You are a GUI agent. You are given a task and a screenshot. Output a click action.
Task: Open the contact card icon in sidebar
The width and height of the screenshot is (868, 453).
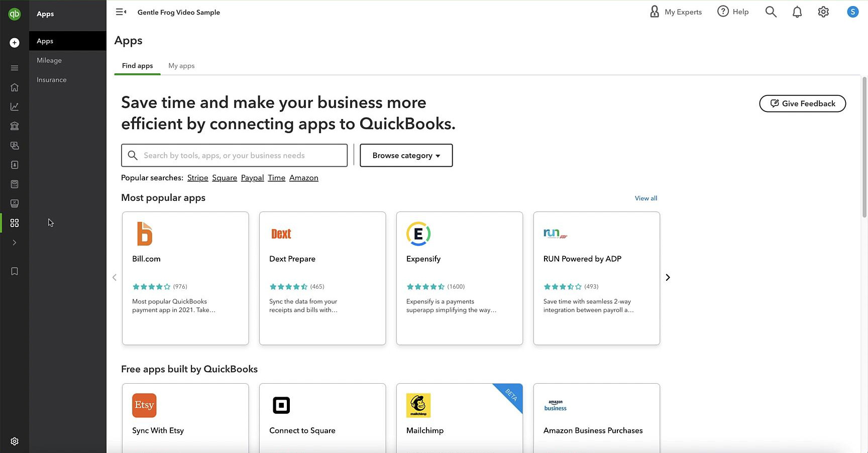point(15,165)
